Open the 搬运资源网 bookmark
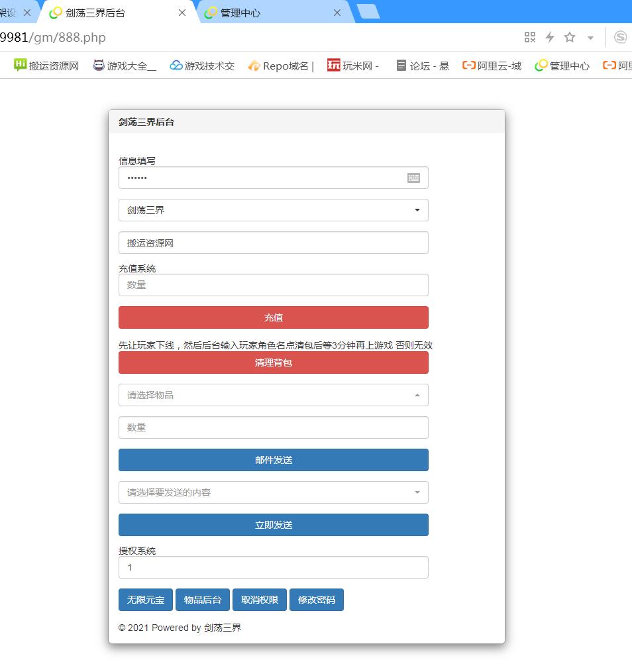 tap(46, 66)
